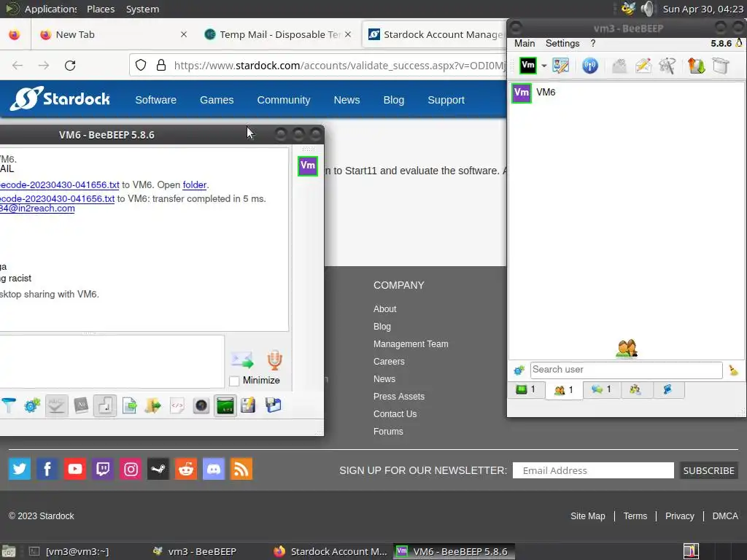Screen dimensions: 747x560
Task: Switch to the groups tab in BeeBEEP
Action: pyautogui.click(x=635, y=390)
